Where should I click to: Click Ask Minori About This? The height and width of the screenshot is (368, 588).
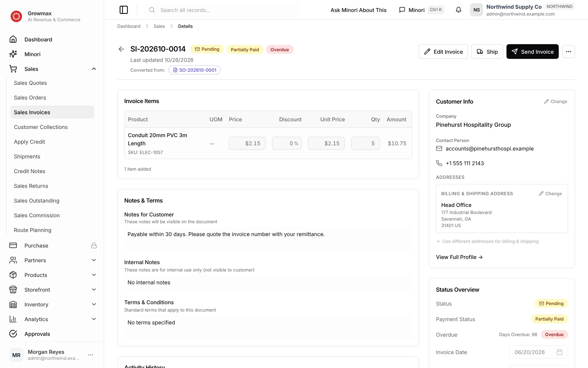(359, 10)
